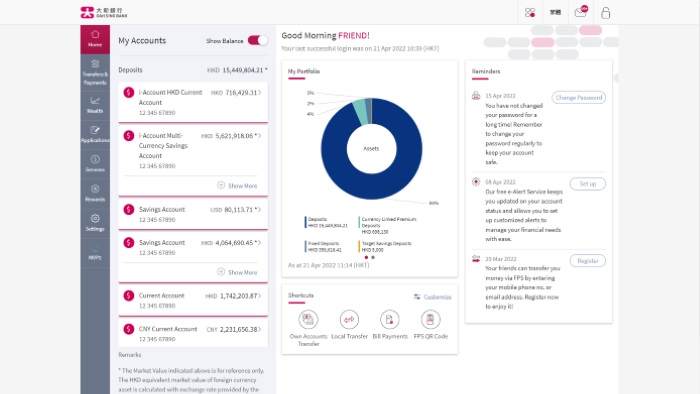Expand Show More under HKD Savings Account

click(x=238, y=272)
